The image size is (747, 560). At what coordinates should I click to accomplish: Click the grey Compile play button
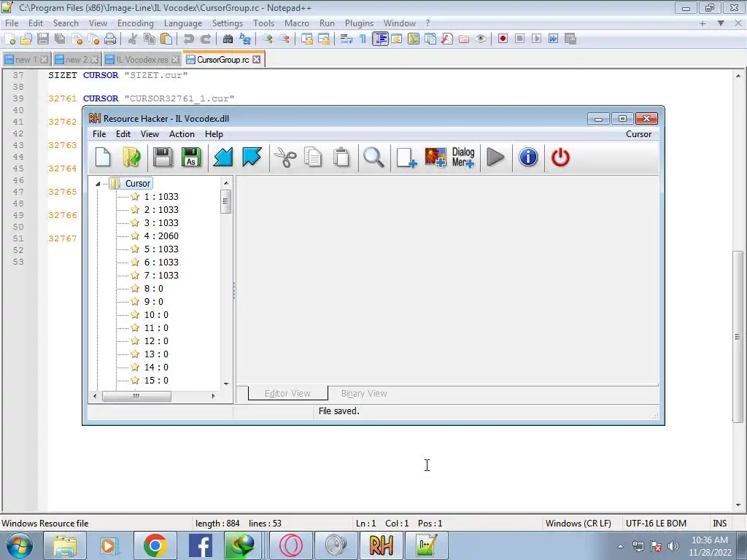495,157
